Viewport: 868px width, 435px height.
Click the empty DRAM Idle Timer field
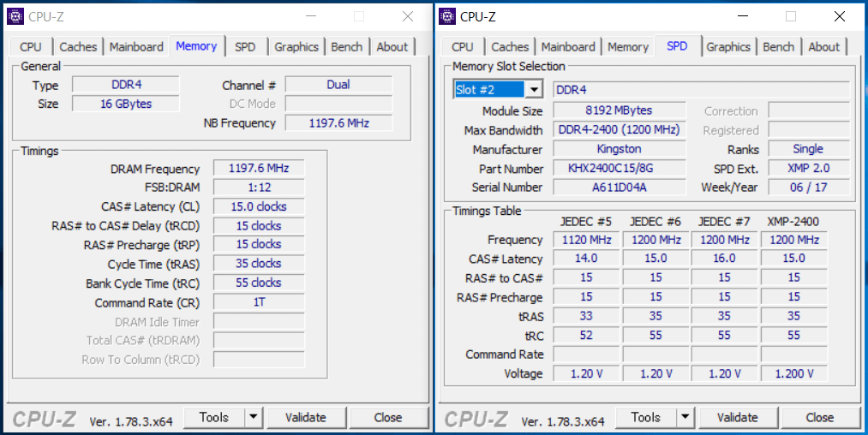click(259, 322)
